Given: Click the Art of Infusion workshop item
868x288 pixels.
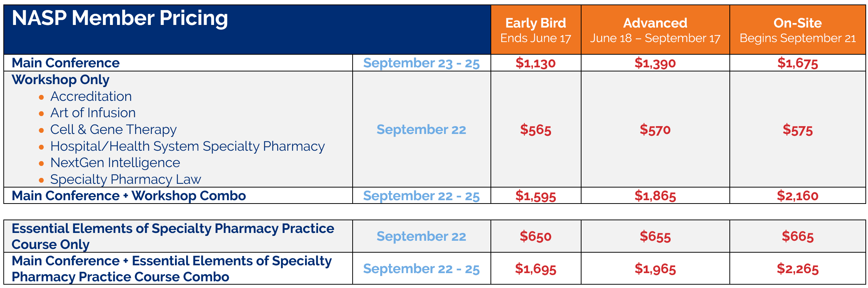Looking at the screenshot, I should (93, 113).
